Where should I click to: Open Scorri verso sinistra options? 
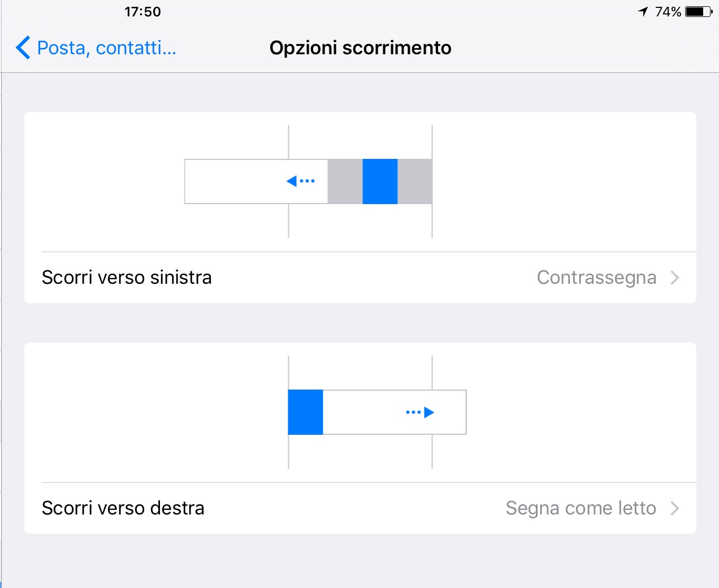[360, 278]
